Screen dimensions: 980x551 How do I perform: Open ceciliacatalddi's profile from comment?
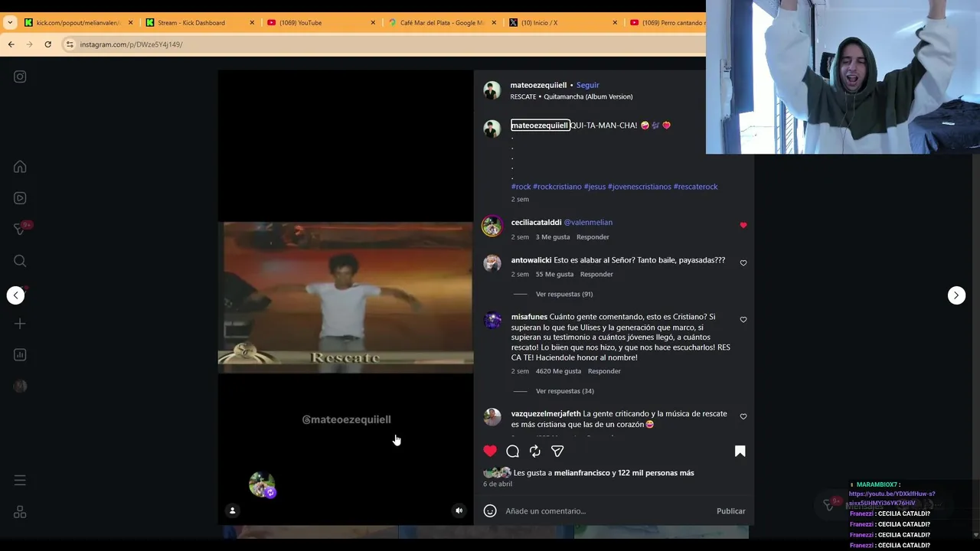coord(536,223)
